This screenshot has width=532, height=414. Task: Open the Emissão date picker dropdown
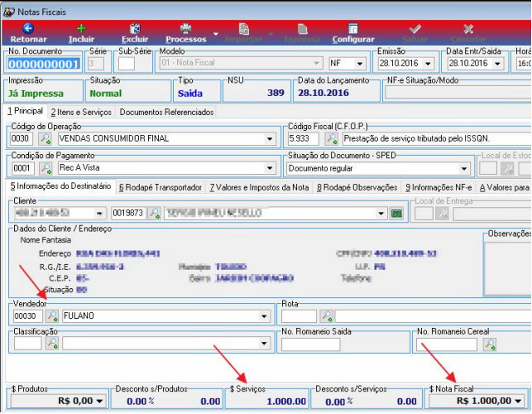(428, 64)
